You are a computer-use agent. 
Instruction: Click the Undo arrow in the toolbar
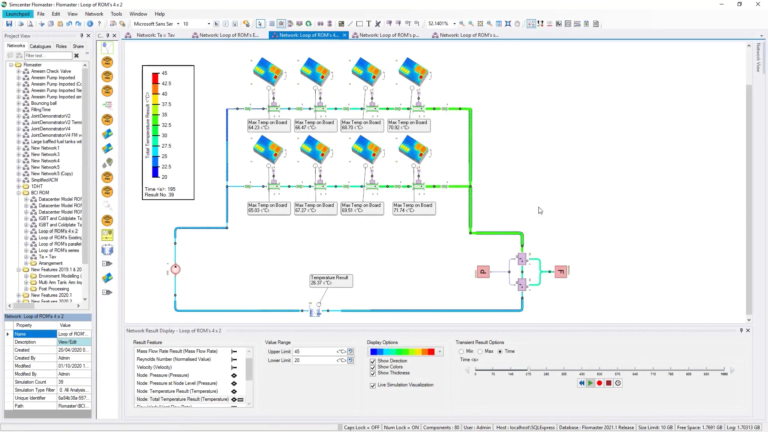pos(69,24)
